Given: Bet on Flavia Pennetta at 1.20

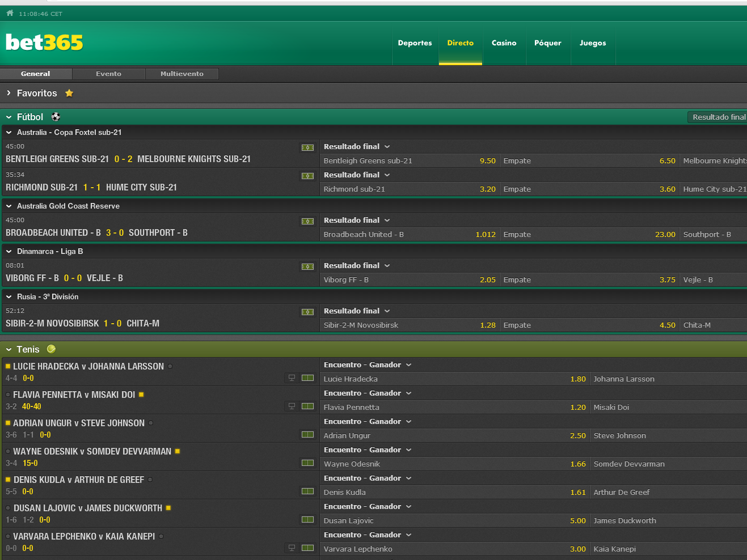Looking at the screenshot, I should 455,407.
